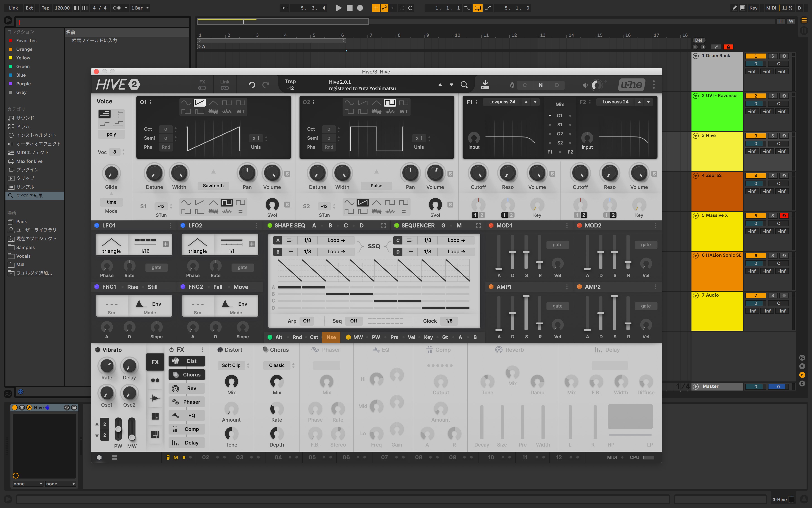Image resolution: width=812 pixels, height=508 pixels.
Task: Open scope waveform icon in sidebar
Action: point(155,398)
